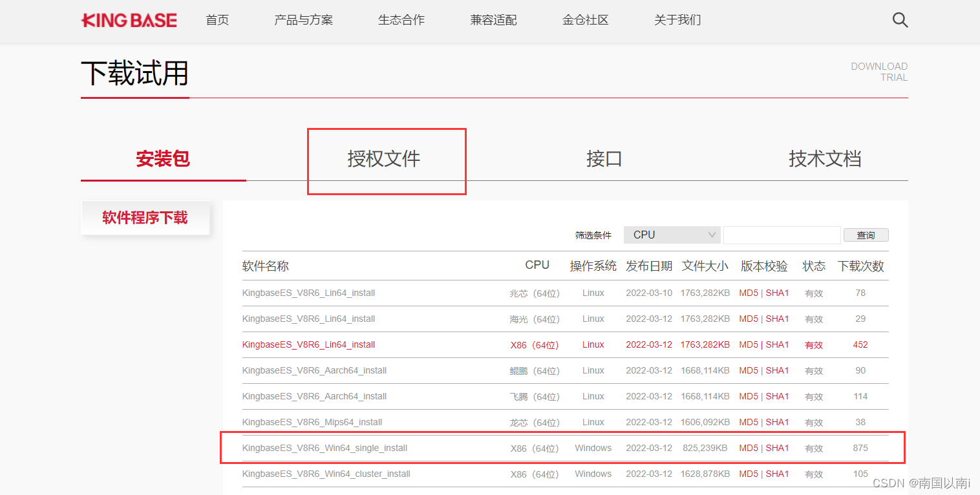Screen dimensions: 980x495
Task: Download KingbaseES_V8R6_Win64_single_install package
Action: click(325, 448)
